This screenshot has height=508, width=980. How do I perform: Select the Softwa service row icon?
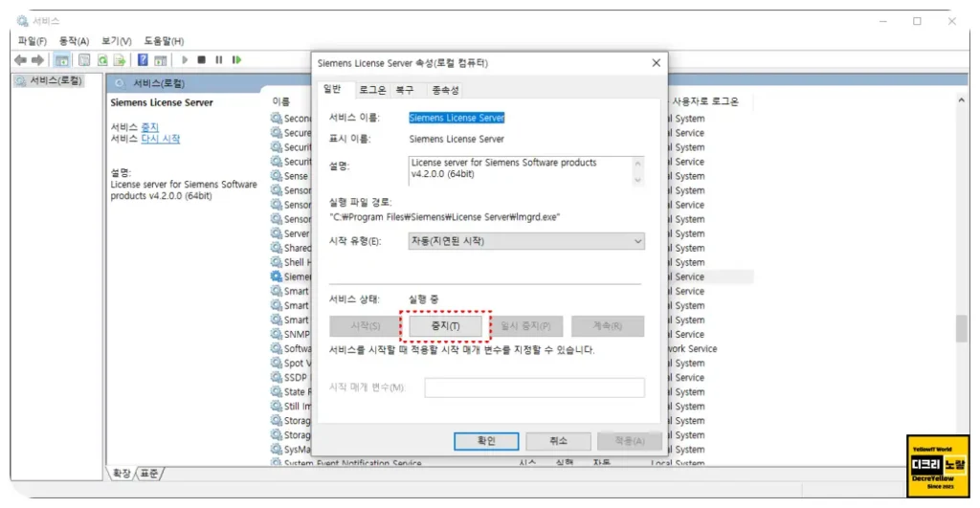[277, 348]
